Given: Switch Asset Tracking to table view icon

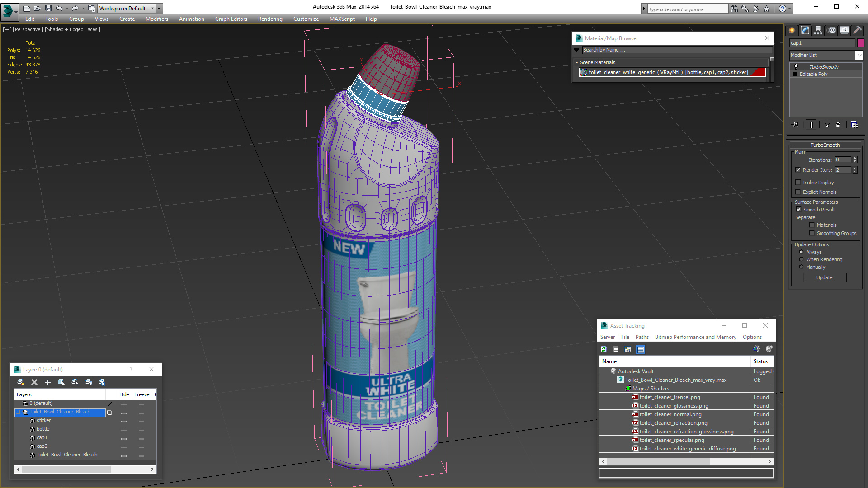Looking at the screenshot, I should point(640,349).
